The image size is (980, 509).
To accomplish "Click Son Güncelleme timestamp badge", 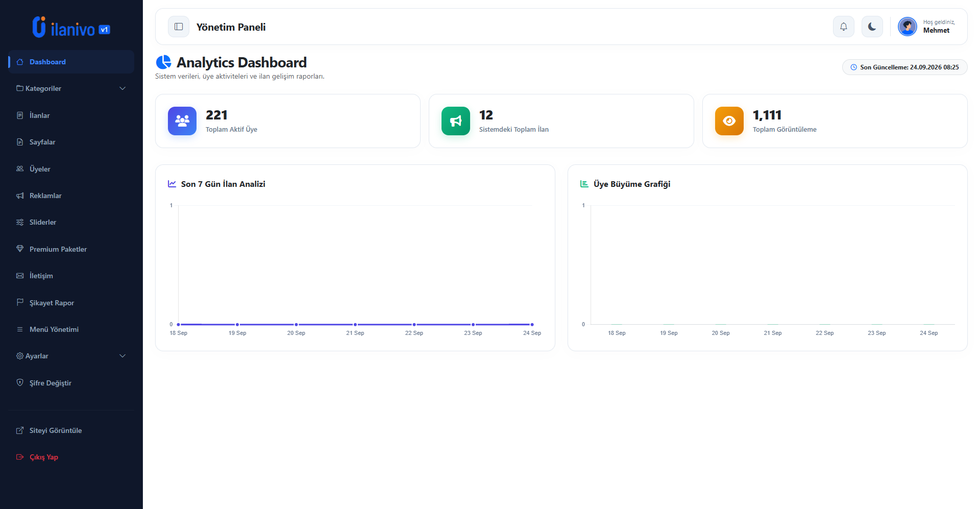I will click(904, 67).
